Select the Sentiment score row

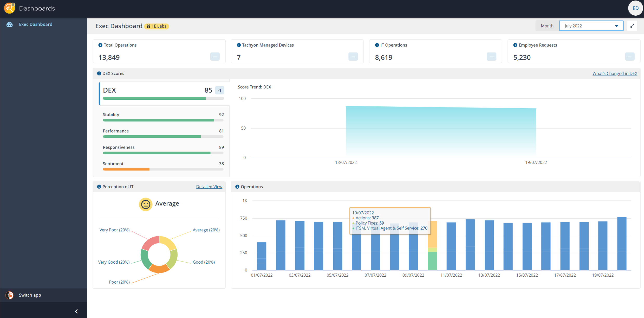pyautogui.click(x=163, y=166)
